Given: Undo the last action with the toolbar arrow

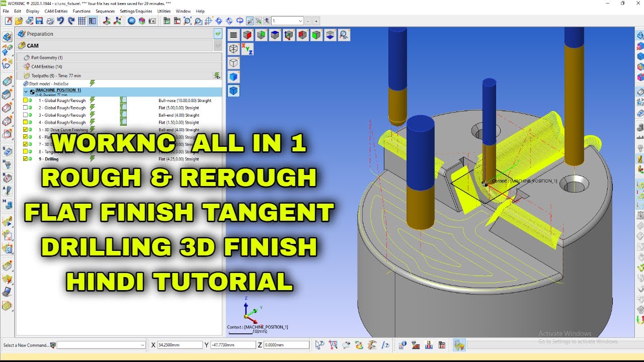Looking at the screenshot, I should tap(60, 21).
